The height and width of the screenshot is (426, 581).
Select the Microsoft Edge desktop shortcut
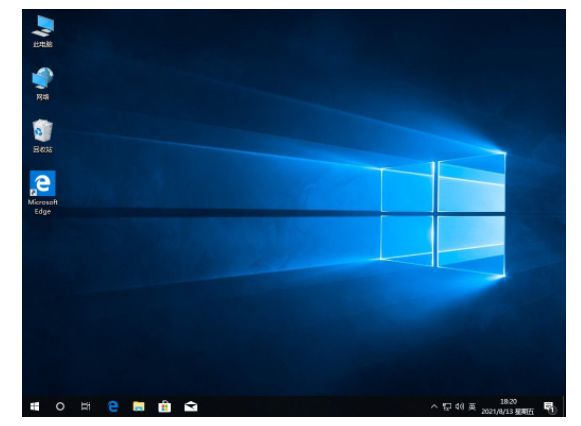(x=43, y=193)
